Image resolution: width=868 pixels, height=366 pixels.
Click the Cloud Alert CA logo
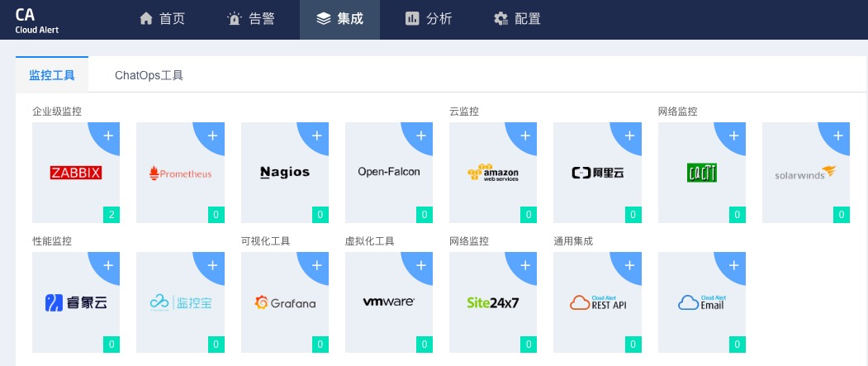tap(36, 20)
